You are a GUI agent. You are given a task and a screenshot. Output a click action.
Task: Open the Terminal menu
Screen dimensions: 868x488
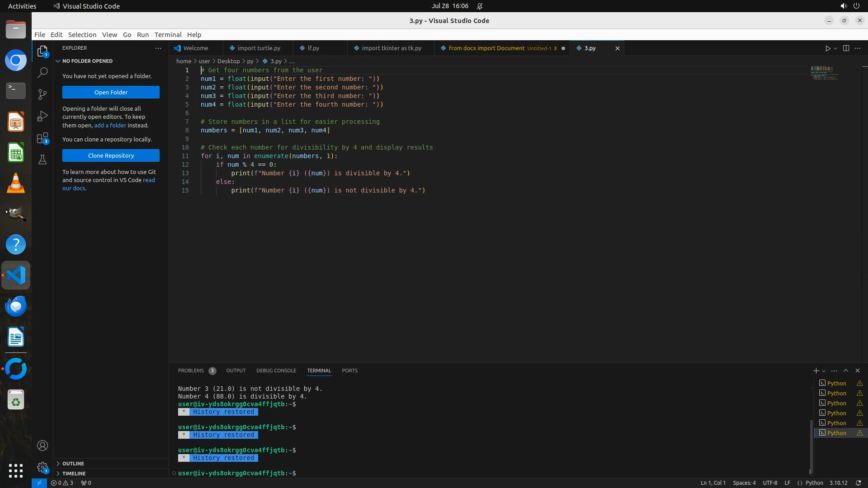tap(168, 35)
